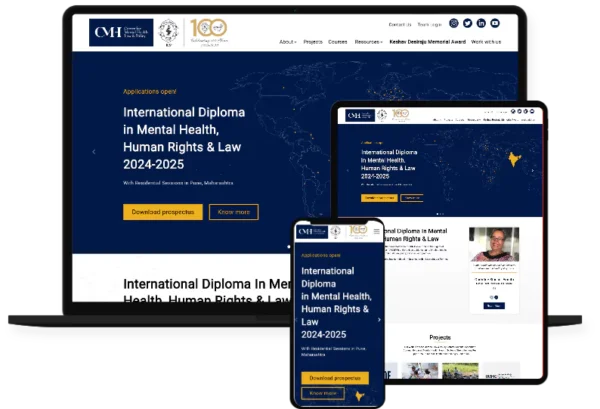
Task: Click Contact us link on laptop
Action: point(400,24)
